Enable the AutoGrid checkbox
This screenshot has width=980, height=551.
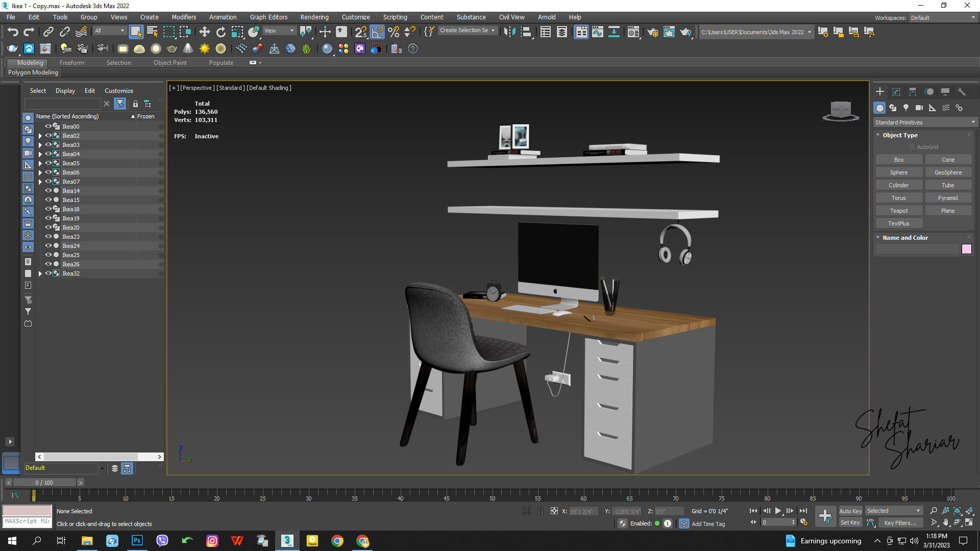pos(912,147)
